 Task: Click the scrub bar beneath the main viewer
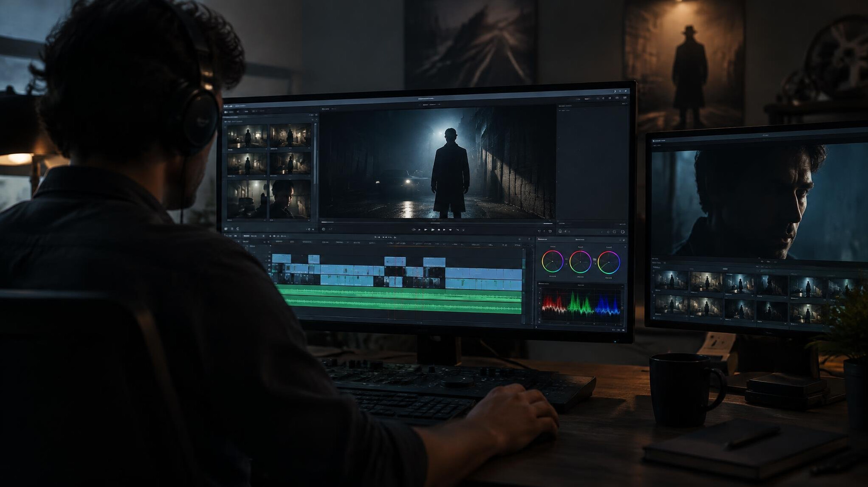[x=436, y=222]
